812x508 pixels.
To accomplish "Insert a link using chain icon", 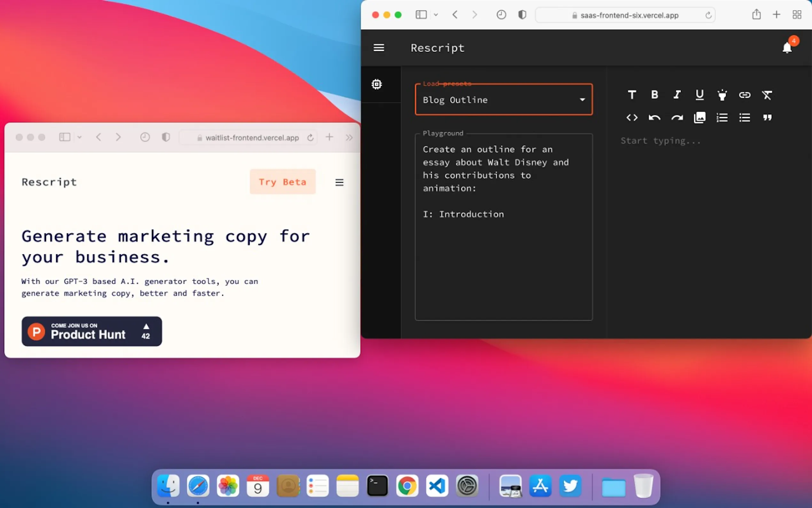I will [x=745, y=95].
